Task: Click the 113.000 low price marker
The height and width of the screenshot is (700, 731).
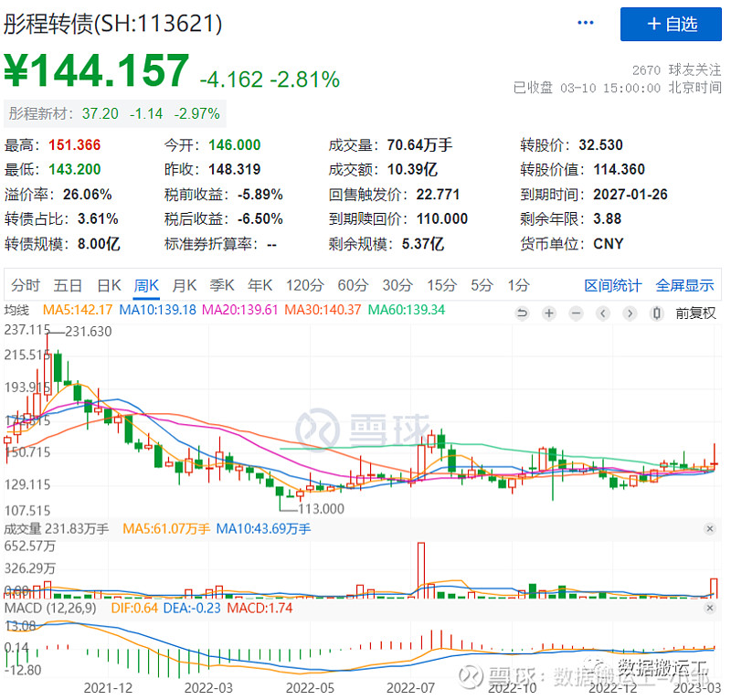Action: [x=322, y=509]
